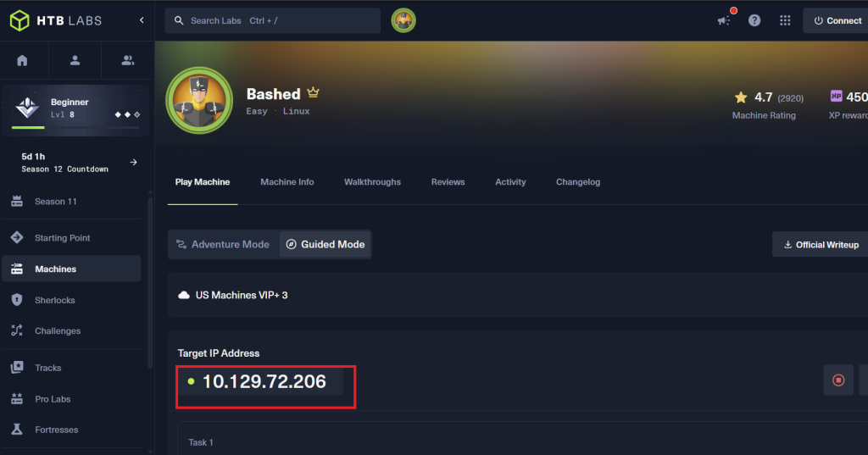
Task: Click the 4.7 machine rating text
Action: pyautogui.click(x=764, y=97)
